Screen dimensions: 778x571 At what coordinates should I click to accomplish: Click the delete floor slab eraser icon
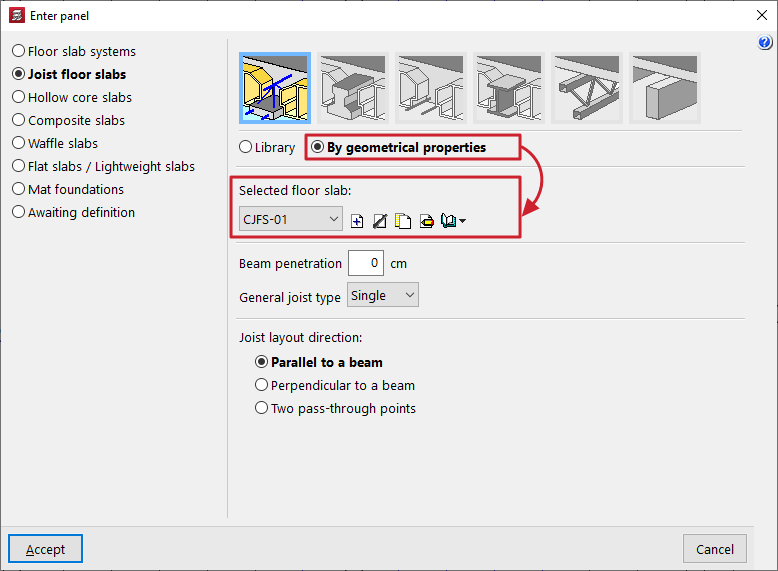click(426, 221)
